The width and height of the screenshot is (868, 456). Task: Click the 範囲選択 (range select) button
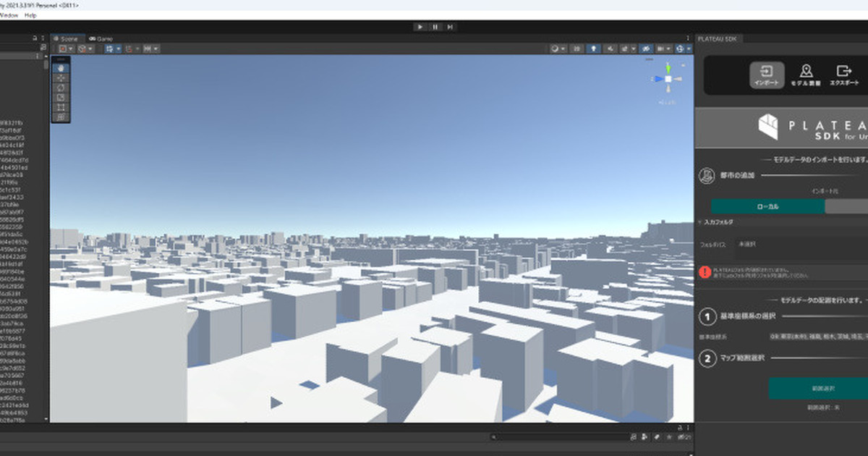tap(817, 388)
